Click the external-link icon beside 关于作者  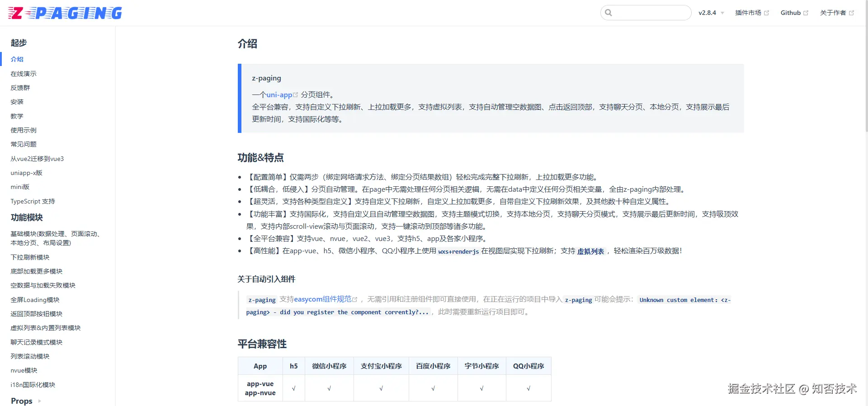(x=851, y=13)
